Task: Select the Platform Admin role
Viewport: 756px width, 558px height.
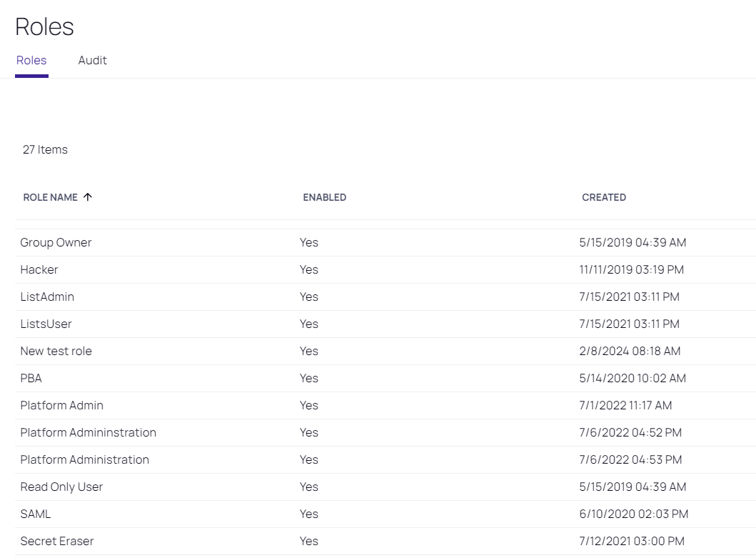Action: pos(61,406)
